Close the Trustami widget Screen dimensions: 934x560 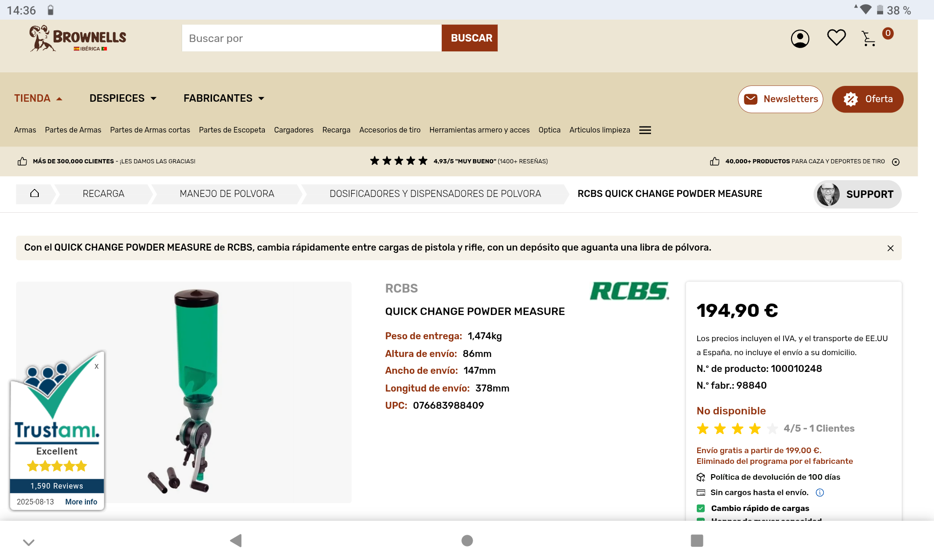[96, 366]
